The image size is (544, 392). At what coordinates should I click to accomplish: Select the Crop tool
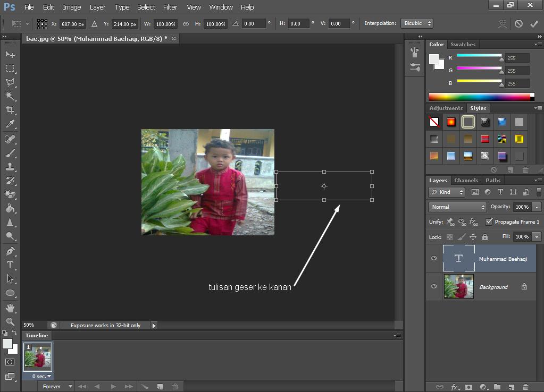pyautogui.click(x=10, y=110)
